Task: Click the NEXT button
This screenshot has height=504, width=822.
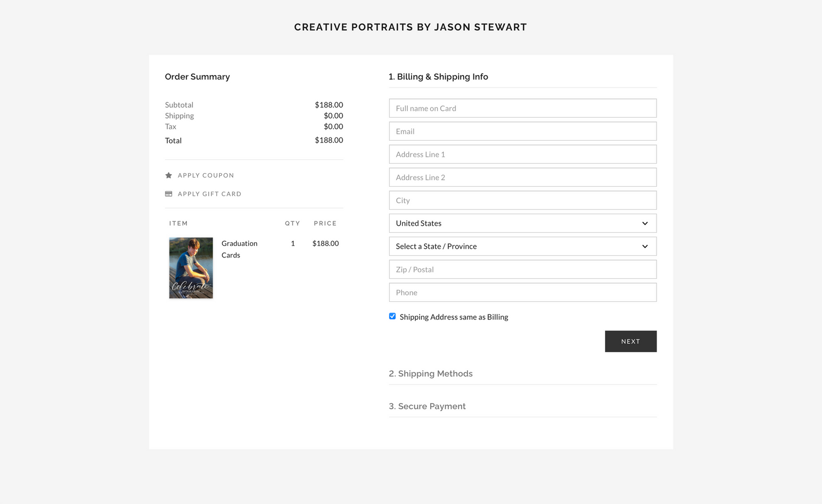Action: (631, 341)
